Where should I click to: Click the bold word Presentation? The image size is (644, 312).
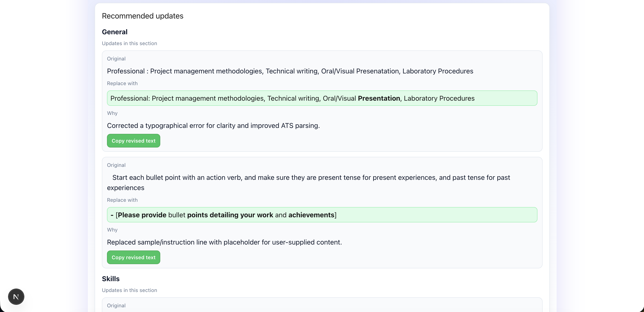[x=379, y=98]
